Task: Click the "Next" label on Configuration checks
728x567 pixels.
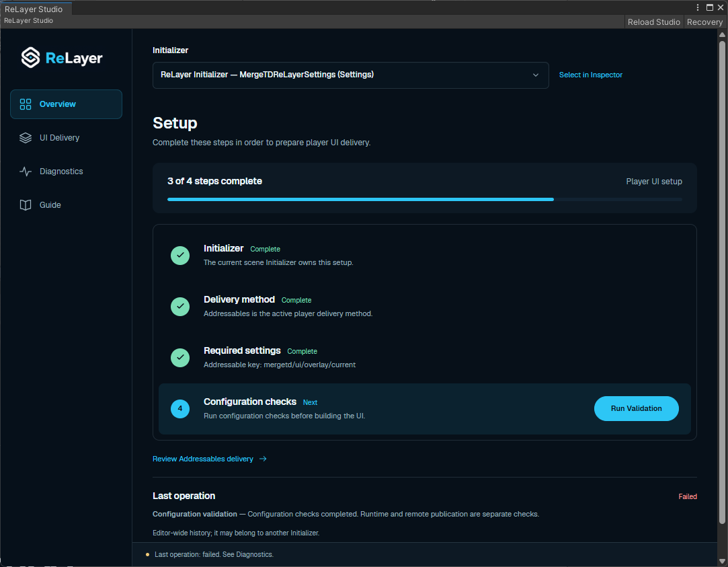Action: (x=310, y=402)
